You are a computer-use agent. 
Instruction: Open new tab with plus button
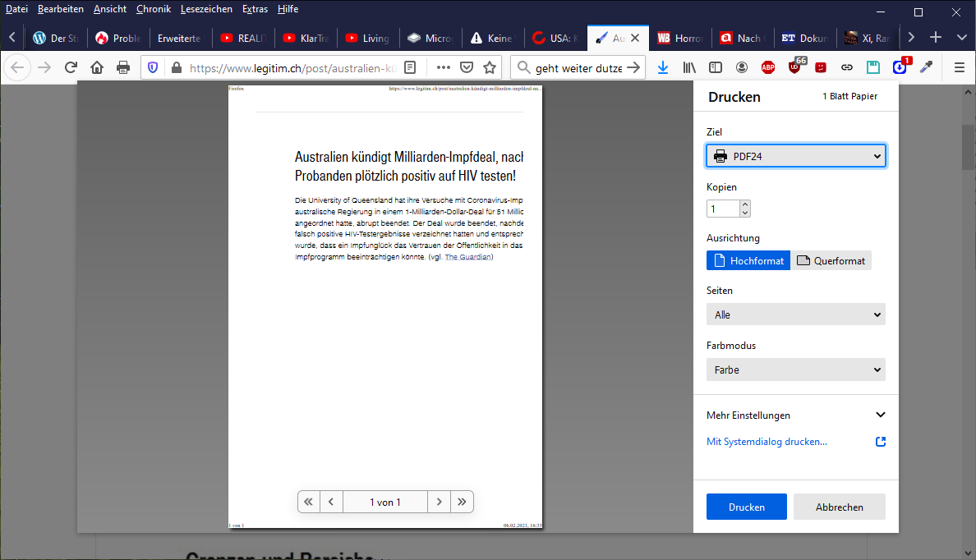point(936,37)
